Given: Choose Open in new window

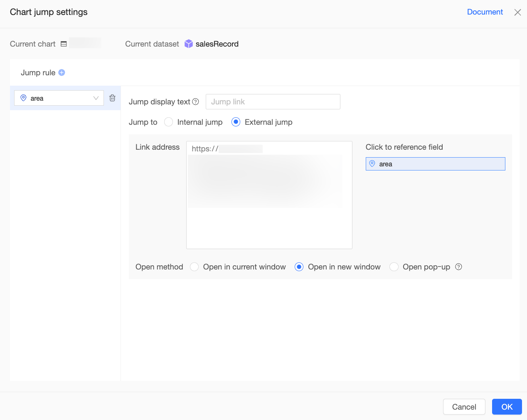Looking at the screenshot, I should pyautogui.click(x=299, y=267).
